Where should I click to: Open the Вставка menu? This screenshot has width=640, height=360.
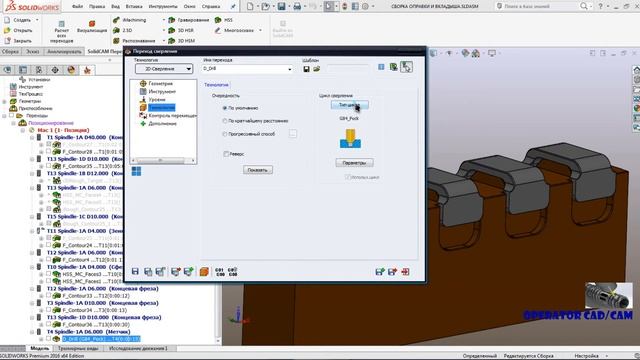coord(134,7)
